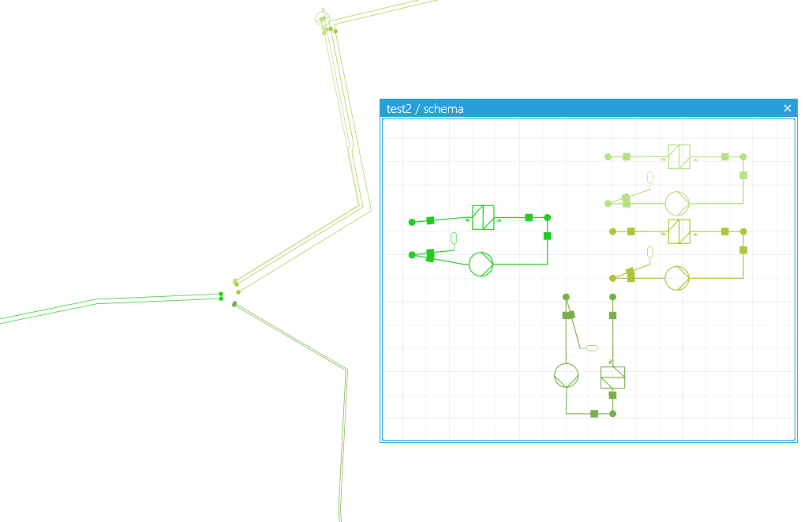Viewport: 812px width, 522px height.
Task: Select square right of olive exchanger
Action: click(725, 231)
